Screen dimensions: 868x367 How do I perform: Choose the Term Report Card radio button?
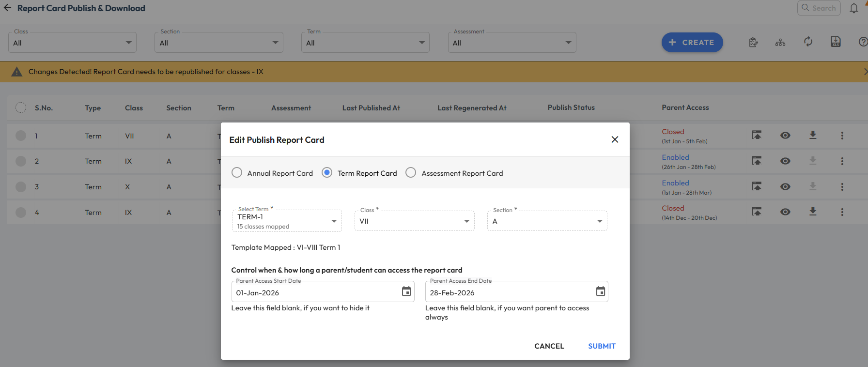327,173
